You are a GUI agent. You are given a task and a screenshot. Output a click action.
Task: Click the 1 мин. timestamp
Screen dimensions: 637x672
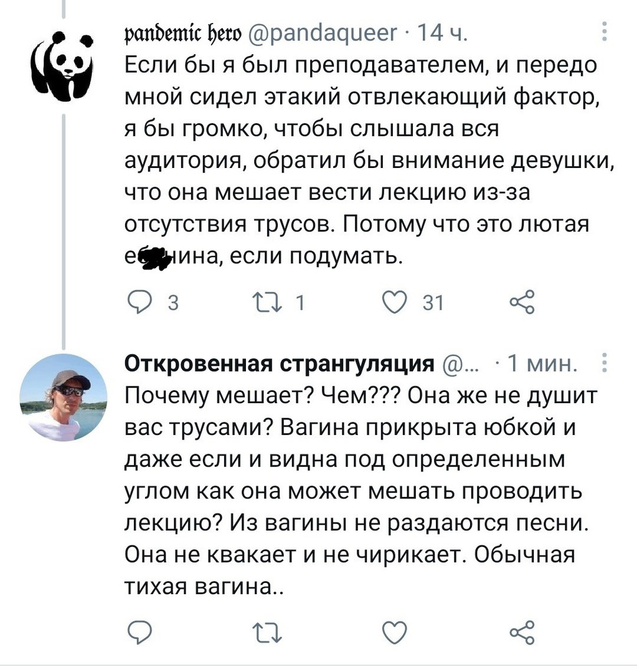pos(543,363)
